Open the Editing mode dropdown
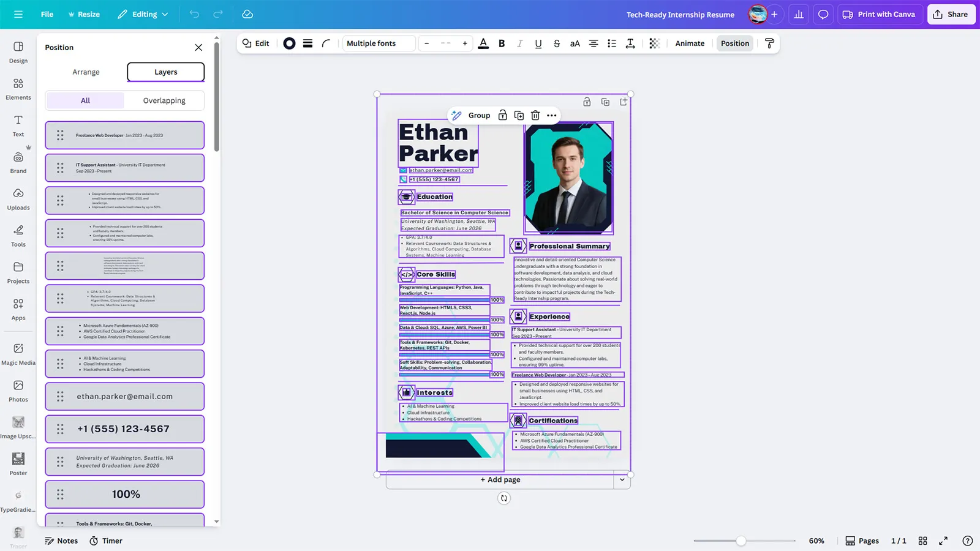The width and height of the screenshot is (980, 551). pos(143,14)
